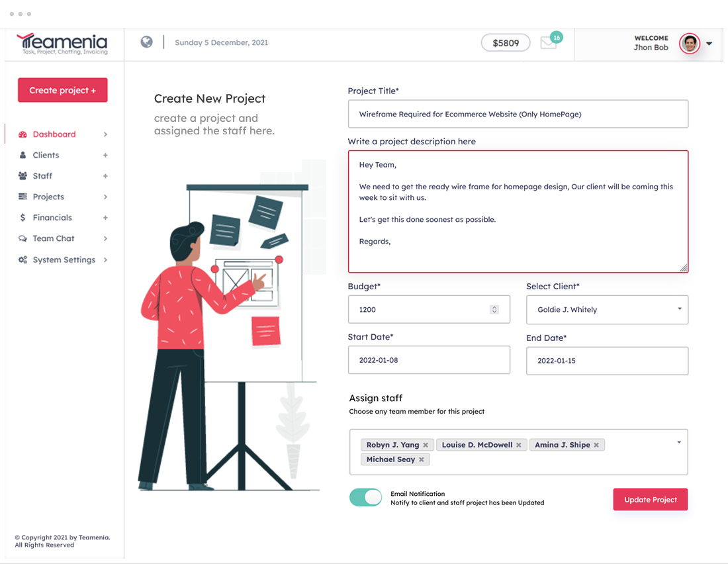Click the unread mail count badge 16
Viewport: 728px width, 564px height.
coord(556,38)
